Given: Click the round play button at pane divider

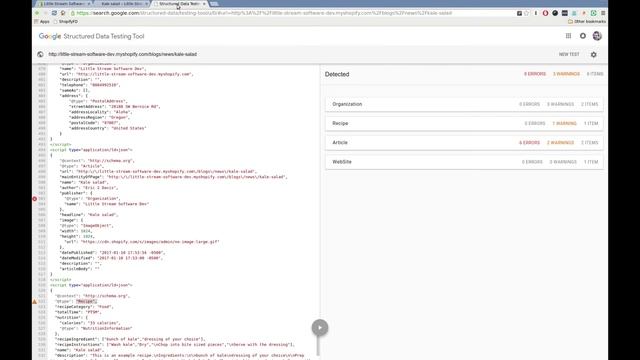Looking at the screenshot, I should pyautogui.click(x=320, y=327).
